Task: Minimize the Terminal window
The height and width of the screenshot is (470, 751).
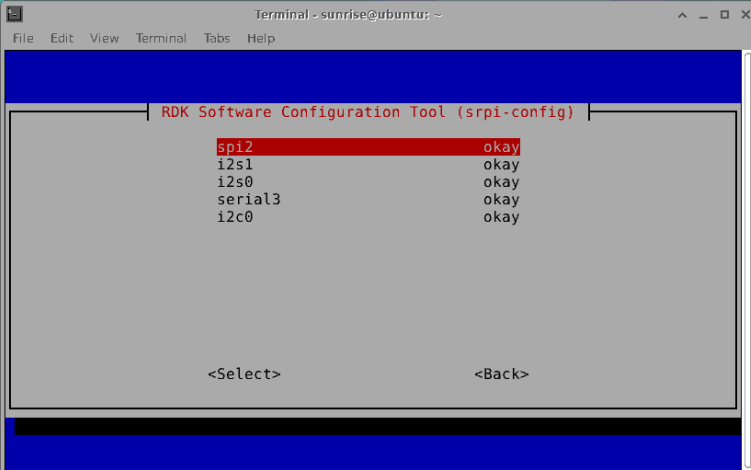Action: (703, 16)
